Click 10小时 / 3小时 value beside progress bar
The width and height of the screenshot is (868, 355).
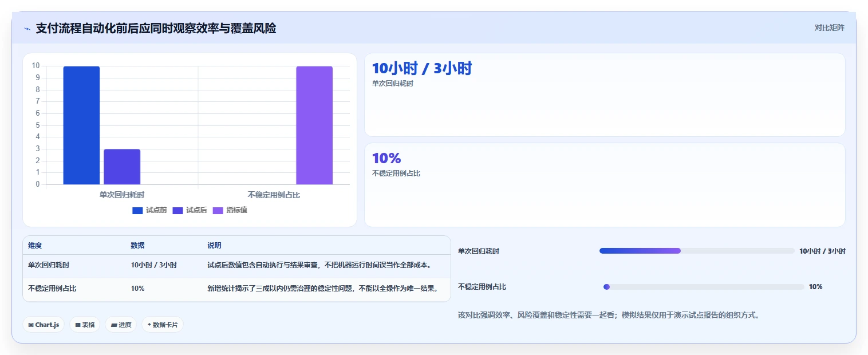pos(822,251)
